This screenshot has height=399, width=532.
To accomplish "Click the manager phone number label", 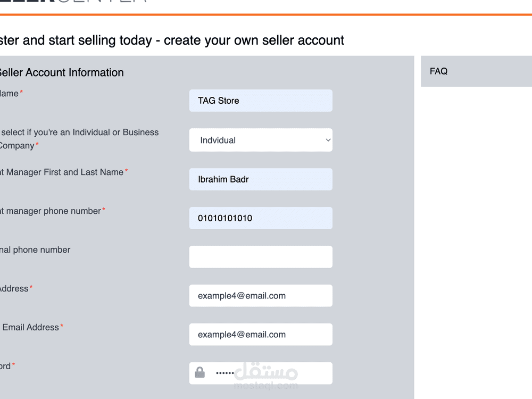I will [51, 211].
